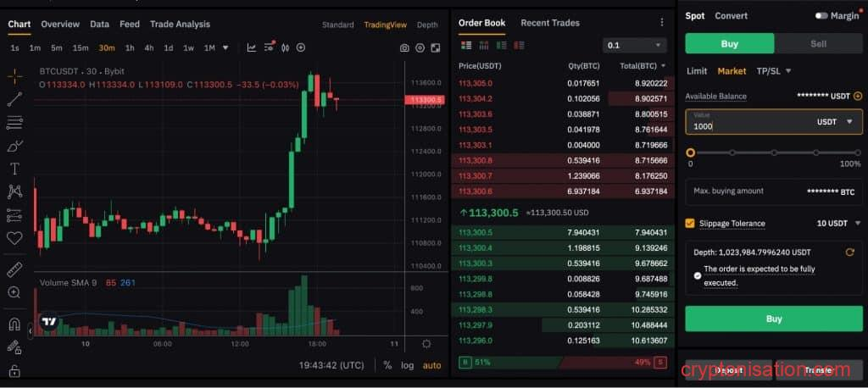Toggle log scale on chart
The image size is (868, 388).
(x=408, y=365)
